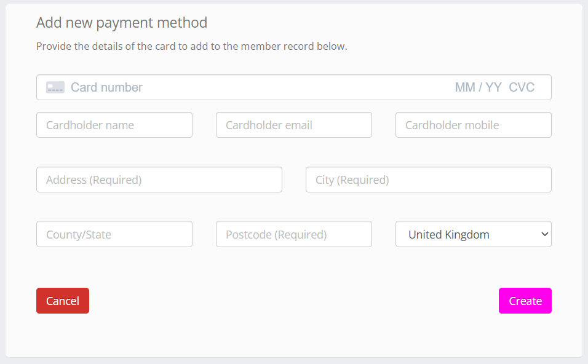Select the CVC security code field
Screen dimensions: 588x364
pyautogui.click(x=522, y=87)
